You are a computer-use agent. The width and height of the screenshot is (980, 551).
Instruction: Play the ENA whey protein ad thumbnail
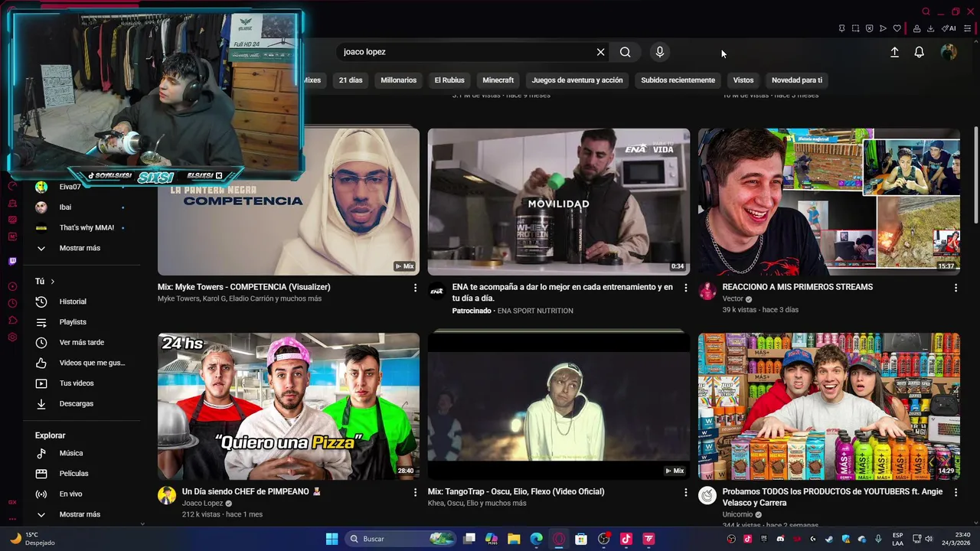click(559, 202)
